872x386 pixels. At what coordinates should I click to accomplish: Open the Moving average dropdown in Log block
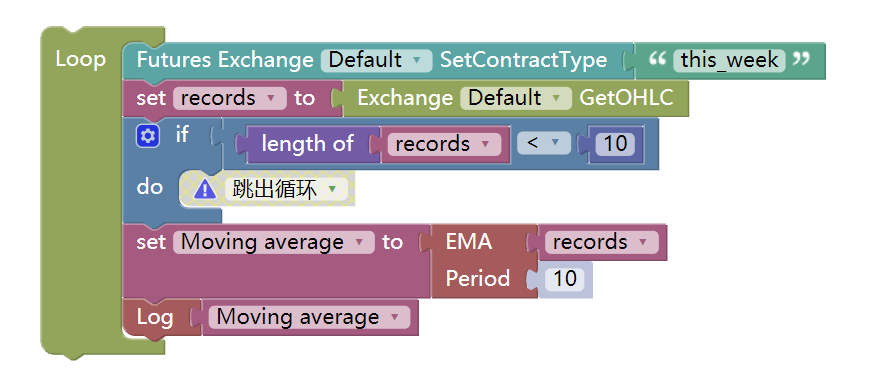tap(309, 318)
